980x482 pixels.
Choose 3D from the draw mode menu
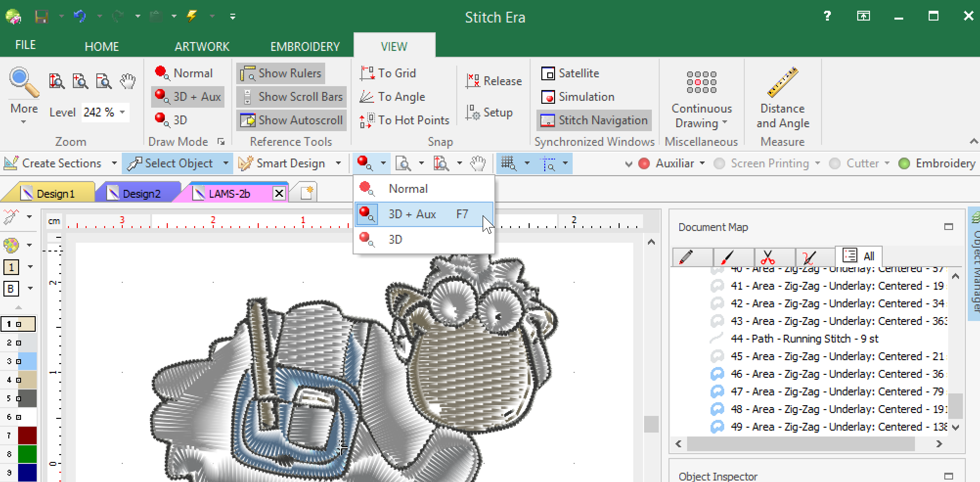[x=395, y=240]
